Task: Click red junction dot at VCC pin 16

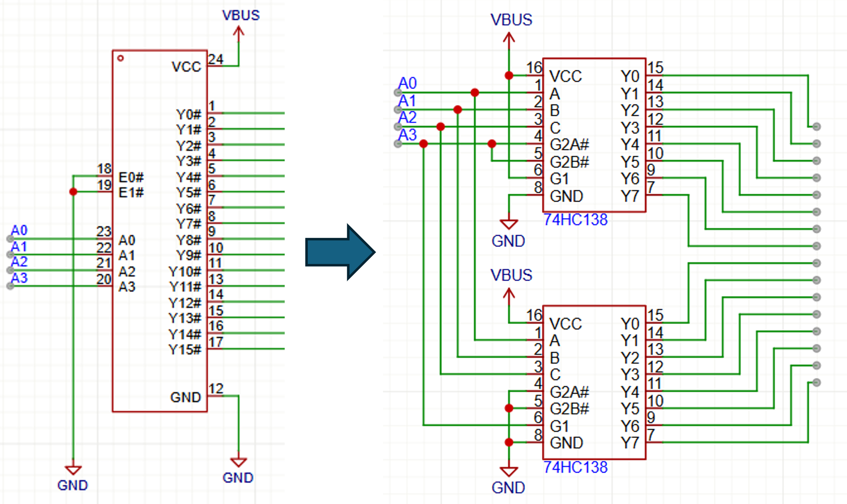Action: (509, 76)
